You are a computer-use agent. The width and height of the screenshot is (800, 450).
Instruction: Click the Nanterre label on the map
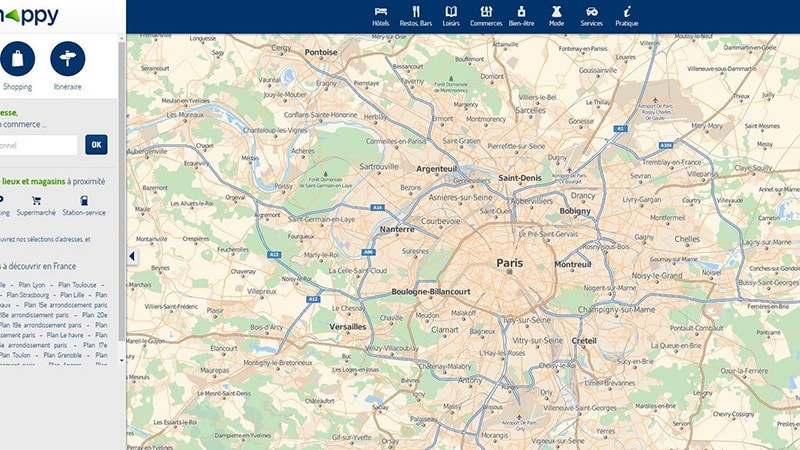pyautogui.click(x=397, y=230)
